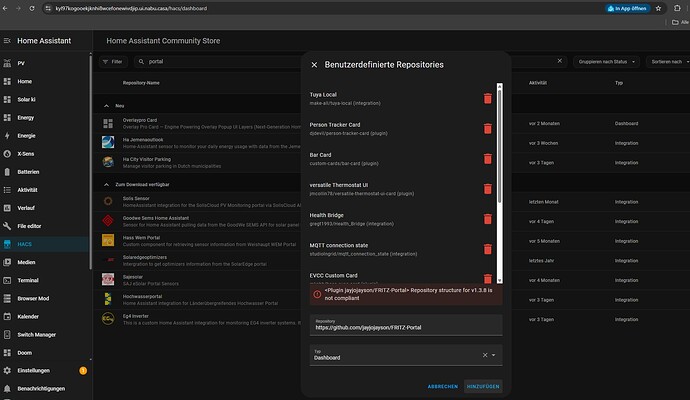Delete the MQTT connection state repository
The width and height of the screenshot is (690, 400).
coord(488,249)
